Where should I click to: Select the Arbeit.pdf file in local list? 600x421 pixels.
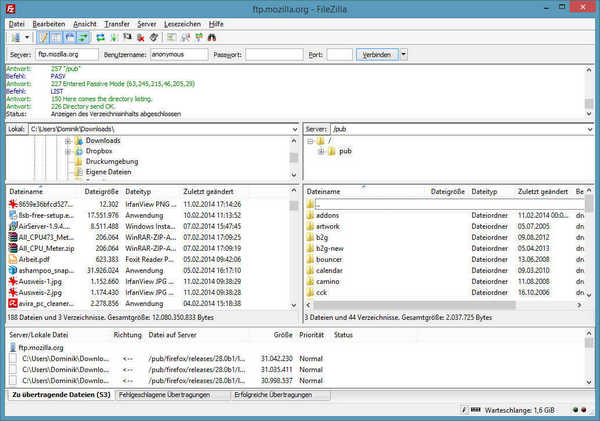[34, 258]
